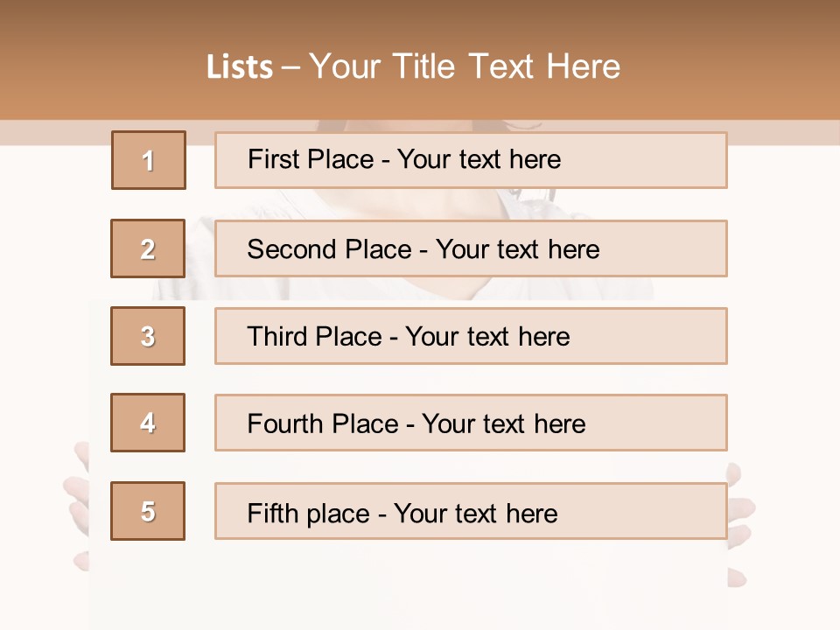Click the number 1 box
Image resolution: width=840 pixels, height=630 pixels.
[x=149, y=160]
